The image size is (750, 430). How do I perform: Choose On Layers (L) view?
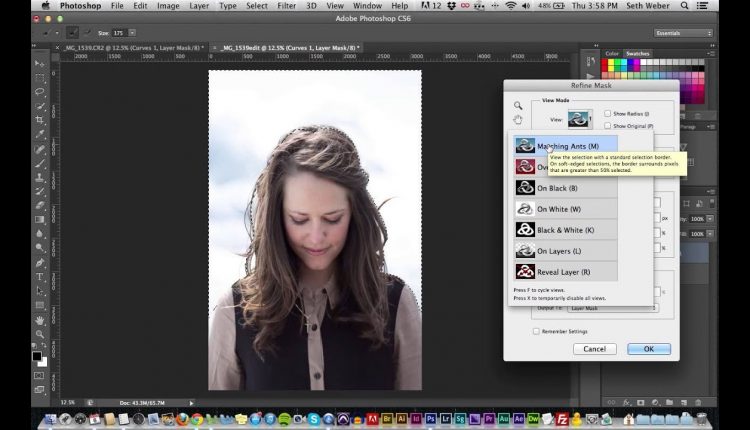click(566, 251)
